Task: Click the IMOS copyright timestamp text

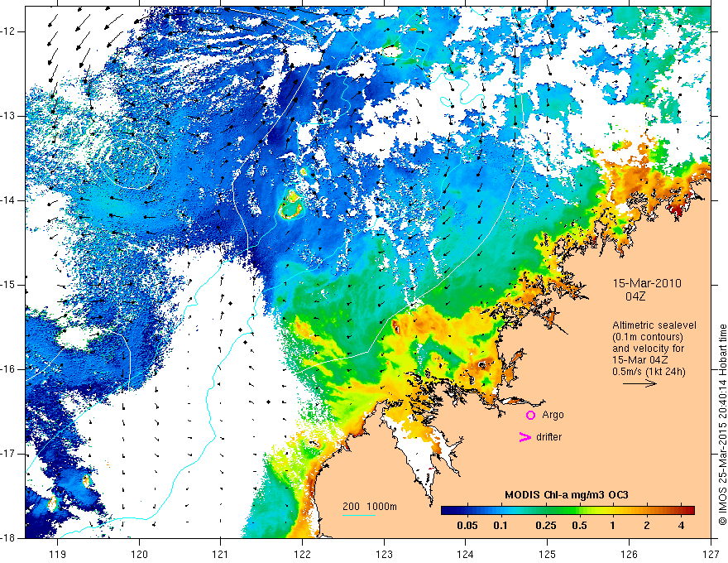Action: [x=722, y=425]
